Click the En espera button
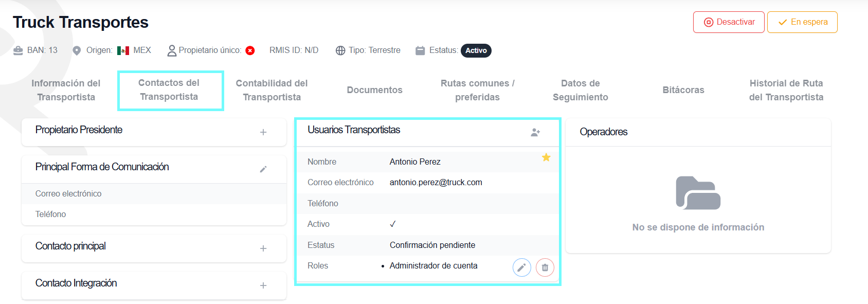 tap(802, 22)
